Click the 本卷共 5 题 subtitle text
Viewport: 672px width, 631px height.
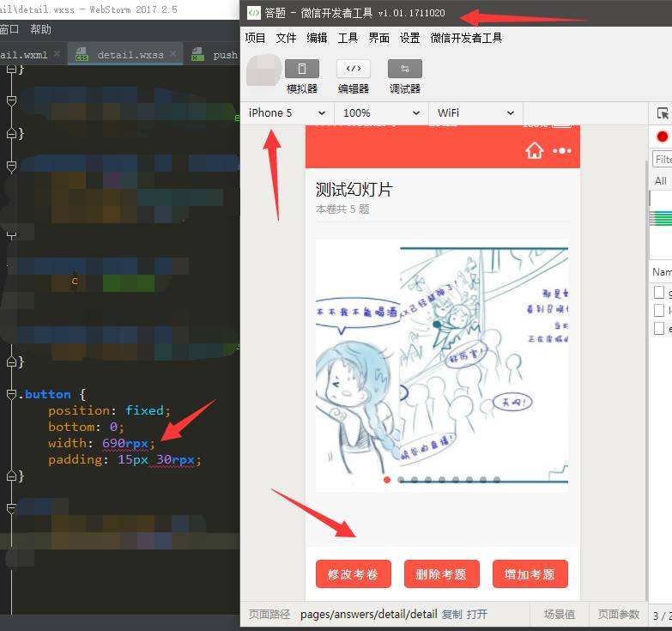[x=342, y=209]
